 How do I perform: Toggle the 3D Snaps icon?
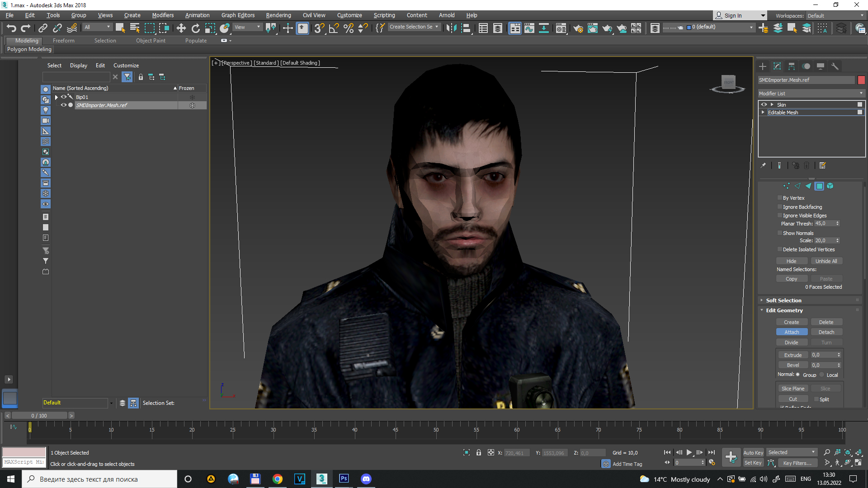click(x=319, y=28)
